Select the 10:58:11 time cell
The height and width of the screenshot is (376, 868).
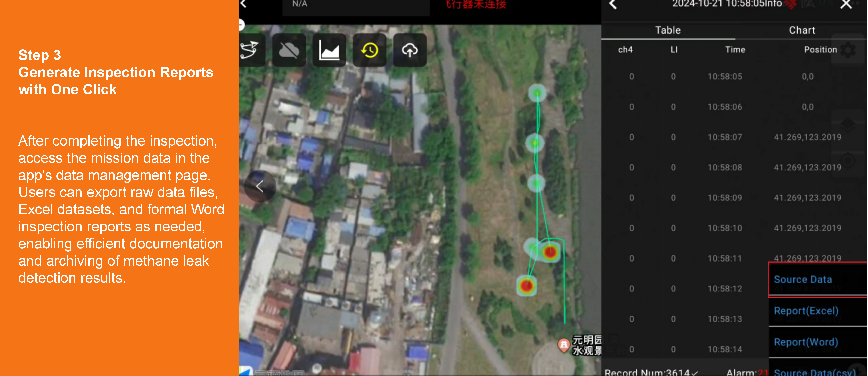pos(725,258)
